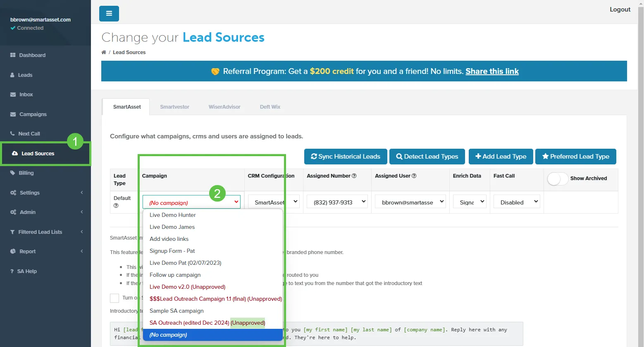Click the Leads person icon
The height and width of the screenshot is (347, 644).
coord(12,75)
